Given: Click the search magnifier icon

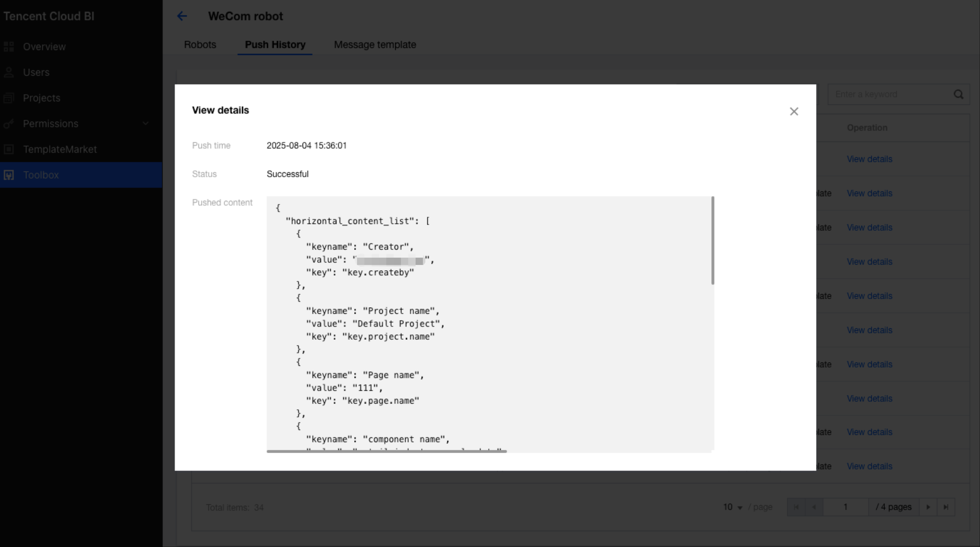Looking at the screenshot, I should (958, 94).
